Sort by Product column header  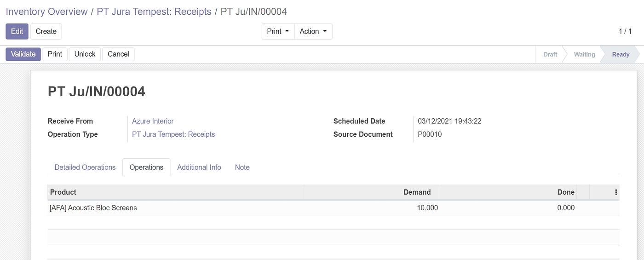coord(175,192)
